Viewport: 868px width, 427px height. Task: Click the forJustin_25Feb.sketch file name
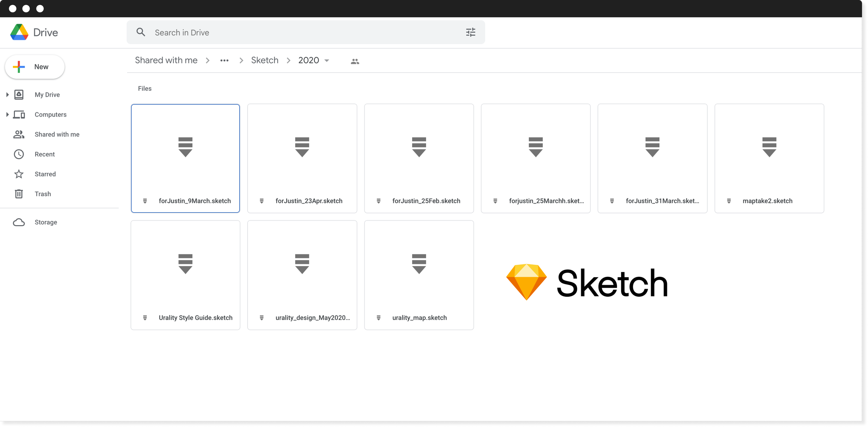pyautogui.click(x=426, y=201)
